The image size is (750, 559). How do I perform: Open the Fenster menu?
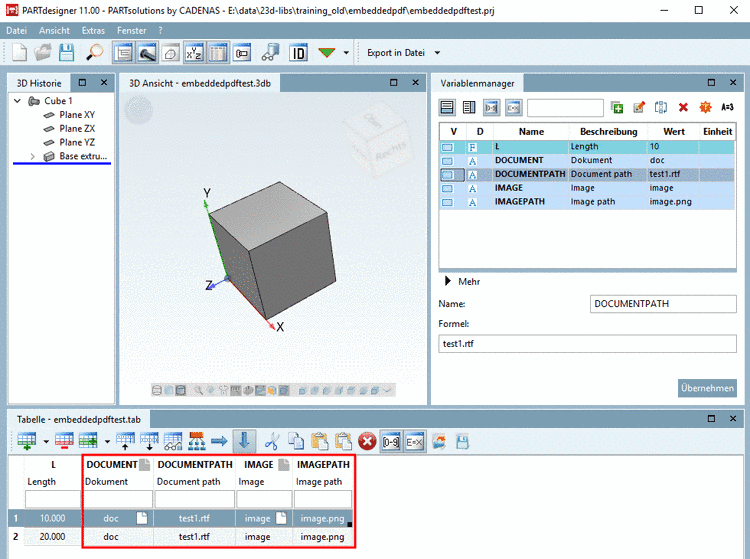pyautogui.click(x=132, y=31)
